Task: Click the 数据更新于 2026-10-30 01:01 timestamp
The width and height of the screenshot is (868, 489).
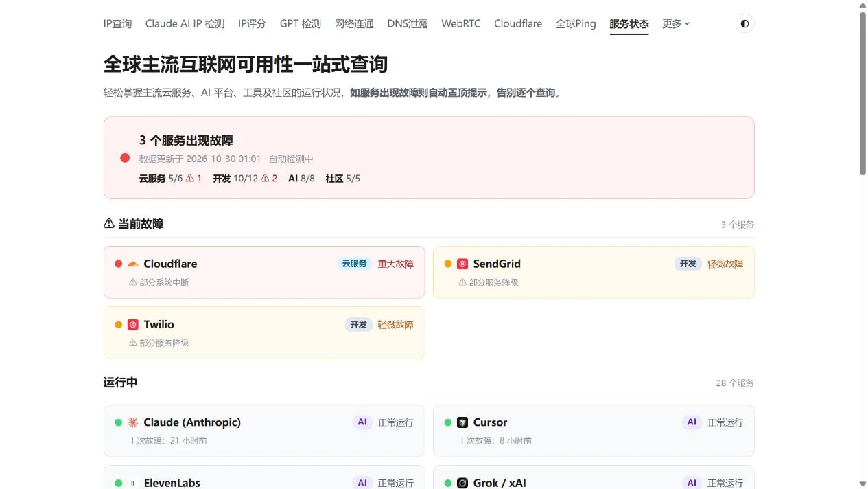Action: tap(200, 159)
